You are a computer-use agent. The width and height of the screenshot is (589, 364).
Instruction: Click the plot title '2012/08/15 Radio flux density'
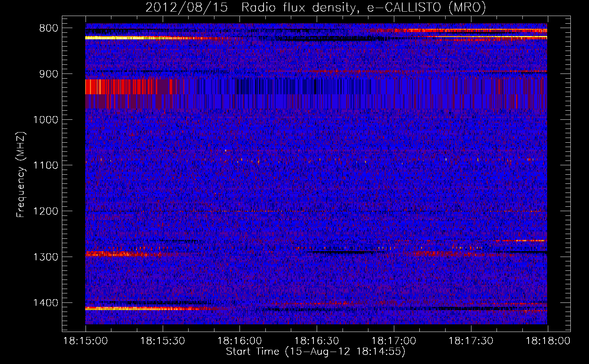click(x=316, y=7)
